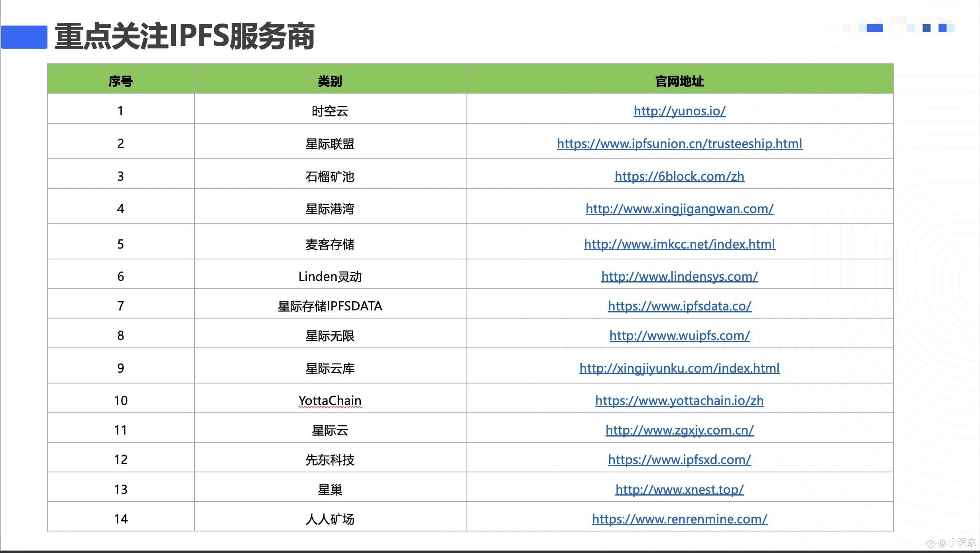The image size is (980, 553).
Task: Click the row number 5 cell
Action: (121, 241)
